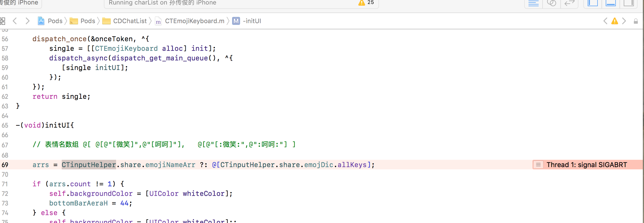This screenshot has width=644, height=223.
Task: Jump to previous issue arrow
Action: coord(605,21)
